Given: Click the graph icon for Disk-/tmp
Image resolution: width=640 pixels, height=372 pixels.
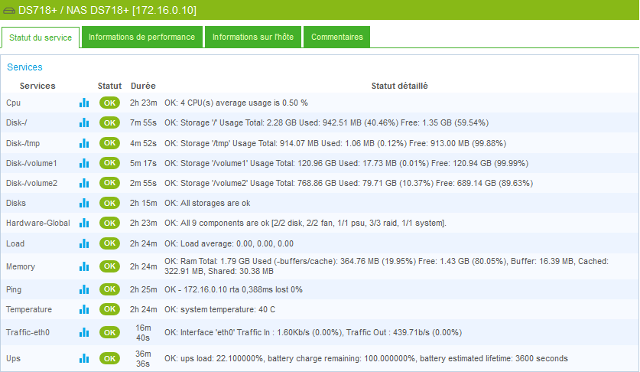Looking at the screenshot, I should pyautogui.click(x=84, y=143).
